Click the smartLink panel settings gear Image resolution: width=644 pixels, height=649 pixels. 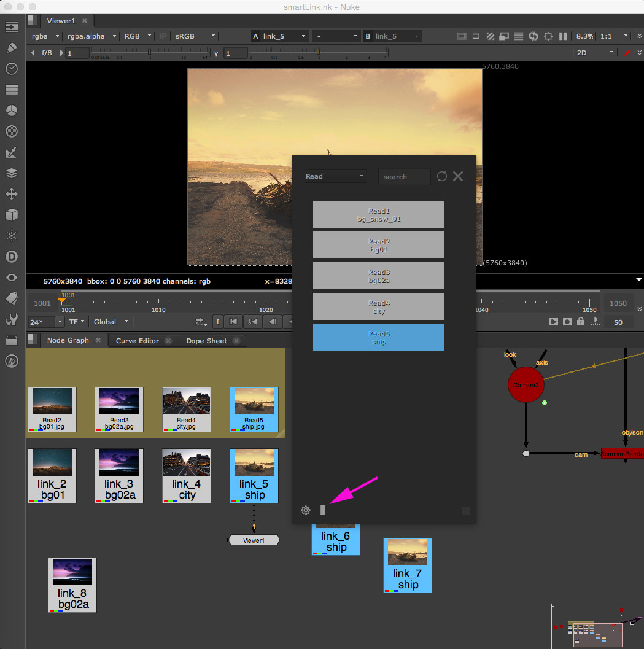(x=306, y=510)
